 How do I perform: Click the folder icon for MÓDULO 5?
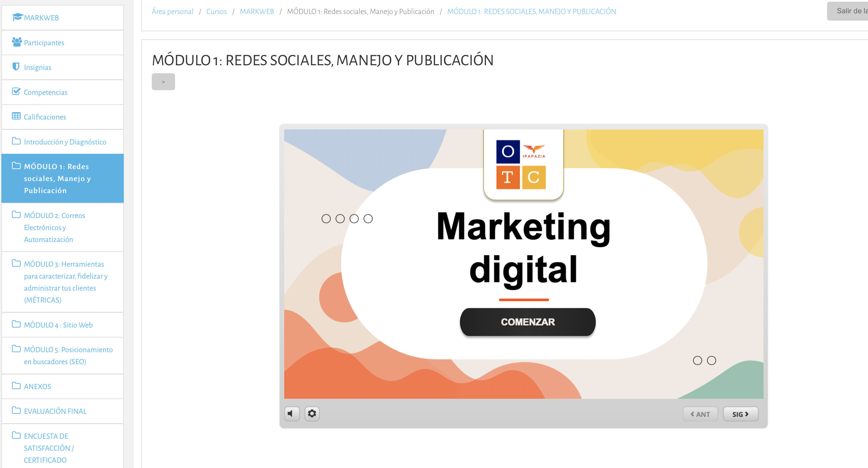16,349
